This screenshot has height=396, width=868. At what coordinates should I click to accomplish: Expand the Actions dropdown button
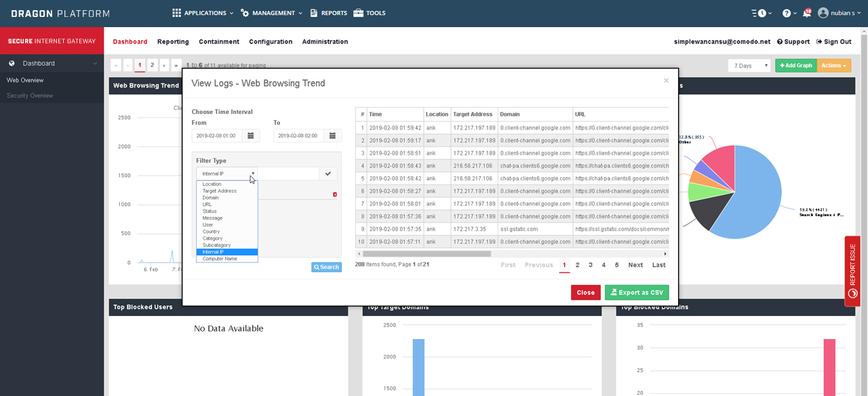click(833, 66)
